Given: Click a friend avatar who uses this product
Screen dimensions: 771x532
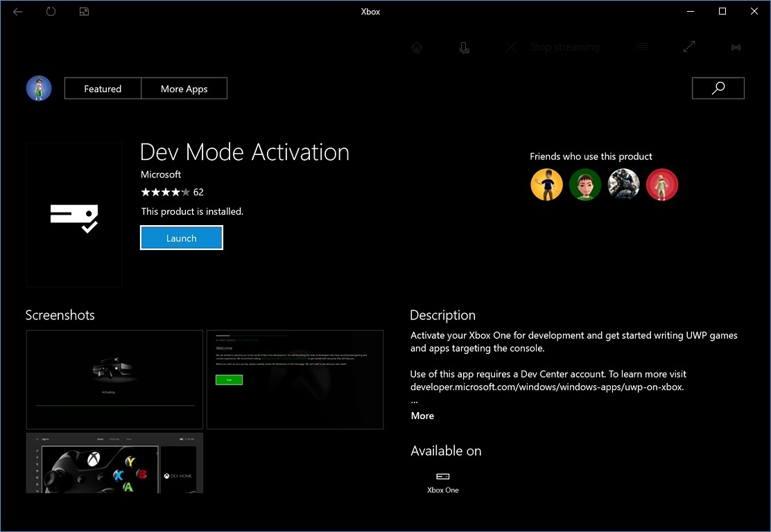Looking at the screenshot, I should (x=546, y=184).
